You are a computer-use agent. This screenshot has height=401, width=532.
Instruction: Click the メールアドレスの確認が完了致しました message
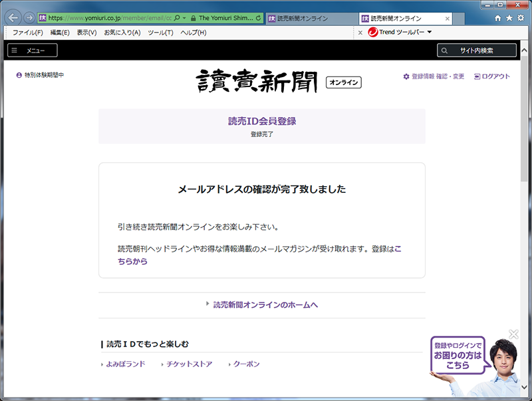262,190
